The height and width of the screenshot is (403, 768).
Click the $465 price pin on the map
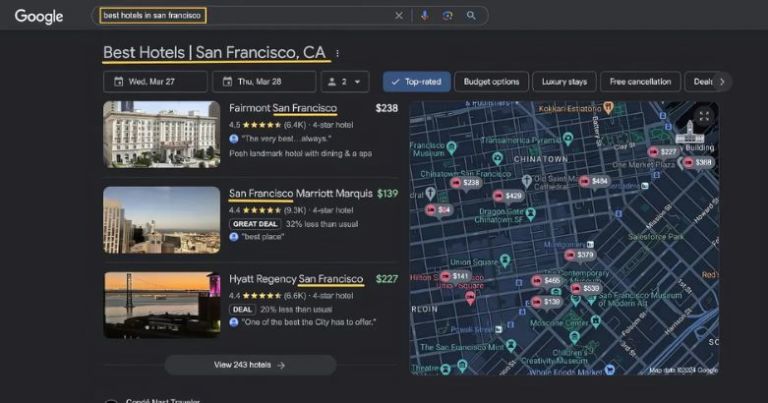click(547, 281)
